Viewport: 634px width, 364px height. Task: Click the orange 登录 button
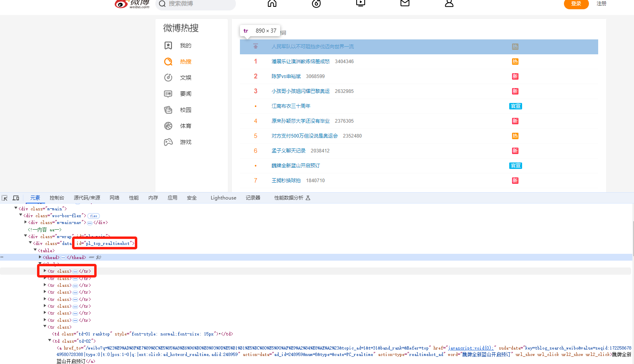click(x=576, y=4)
